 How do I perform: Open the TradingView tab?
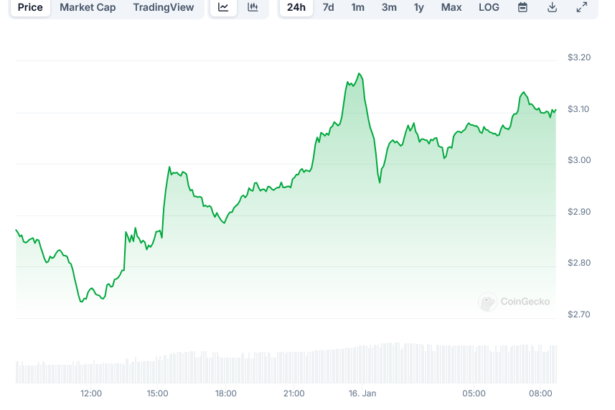coord(165,8)
